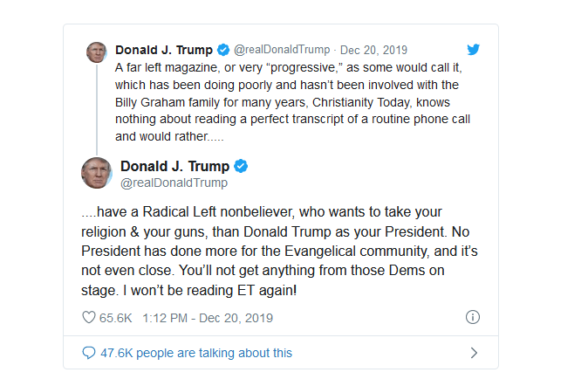Open the small avatar in quoted tweet
This screenshot has width=588, height=386.
(x=96, y=52)
